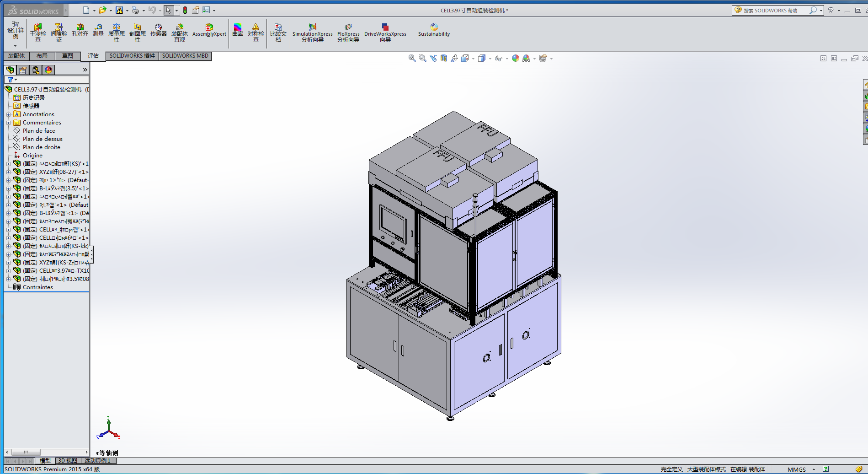Open 剖面属性 section properties
868x474 pixels.
[x=138, y=33]
